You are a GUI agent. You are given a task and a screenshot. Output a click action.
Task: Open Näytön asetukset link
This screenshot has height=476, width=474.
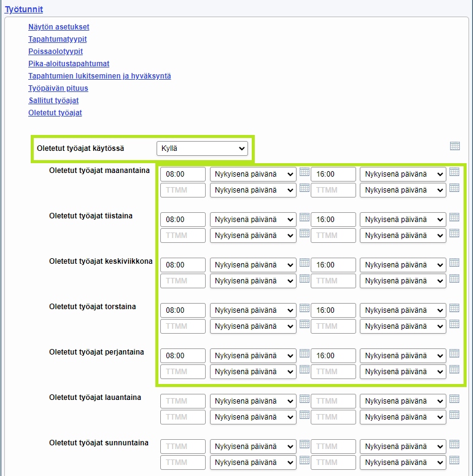[59, 27]
